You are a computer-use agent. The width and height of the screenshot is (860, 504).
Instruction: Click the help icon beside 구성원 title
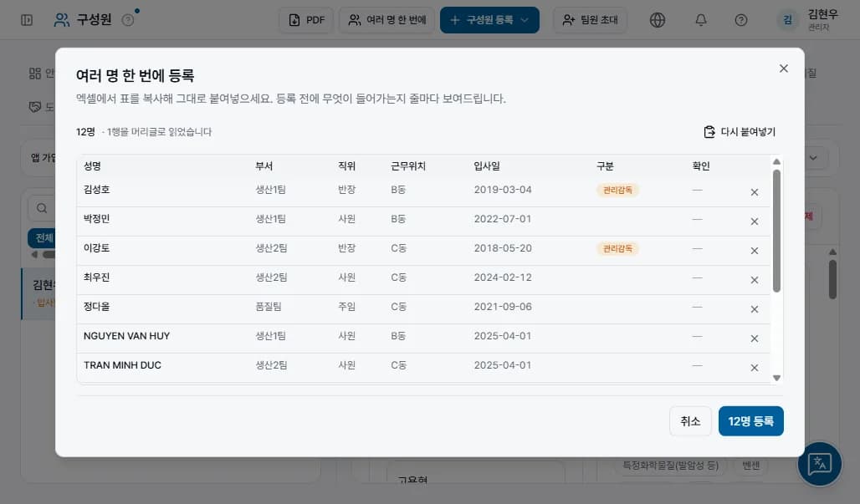(128, 20)
